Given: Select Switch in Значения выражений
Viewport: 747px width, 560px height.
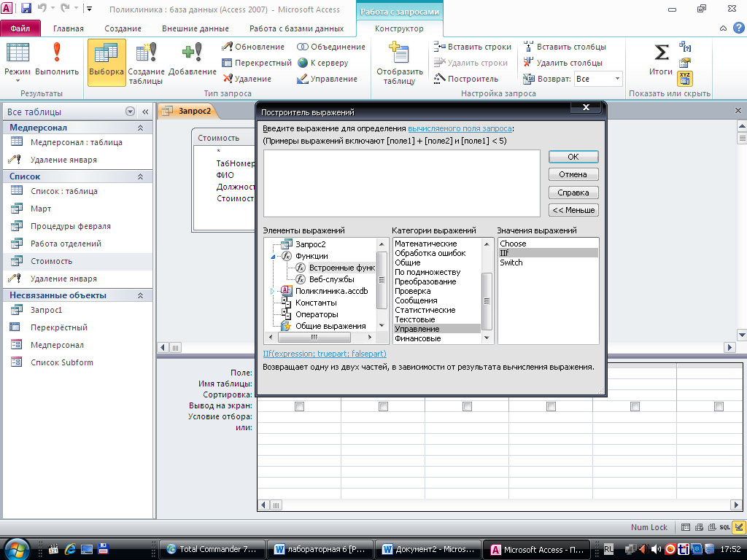Looking at the screenshot, I should coord(511,262).
